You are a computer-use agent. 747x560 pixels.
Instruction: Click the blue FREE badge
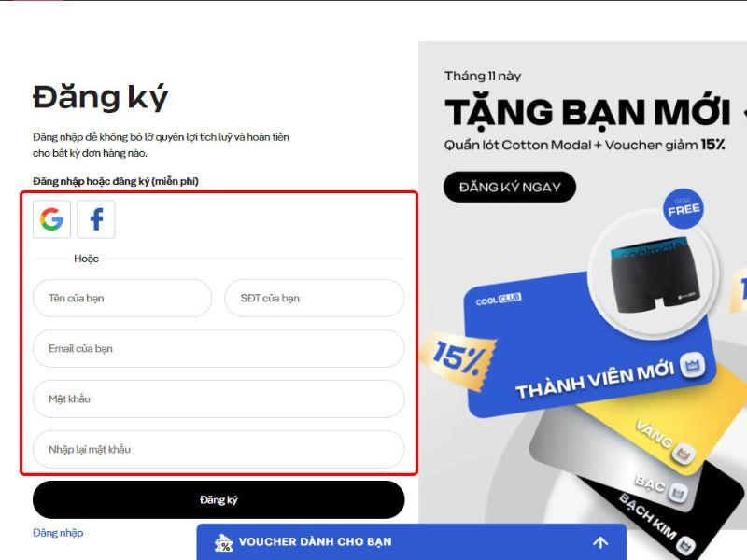click(684, 209)
